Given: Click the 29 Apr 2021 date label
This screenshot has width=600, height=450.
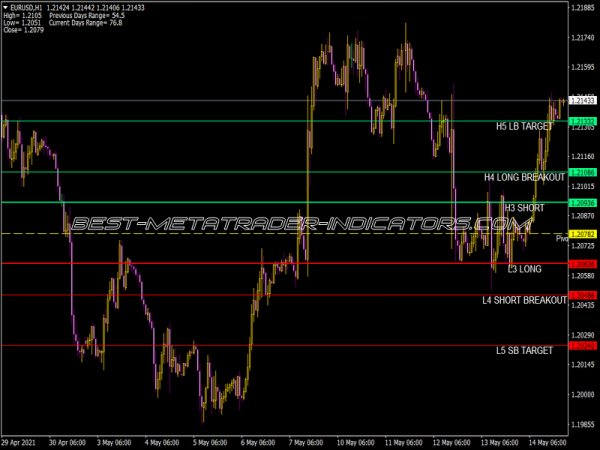Looking at the screenshot, I should click(x=22, y=441).
